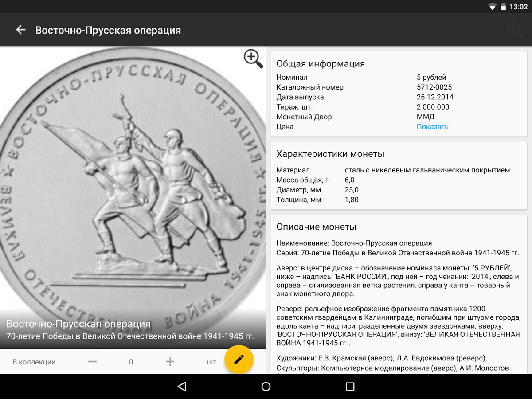The width and height of the screenshot is (532, 399).
Task: Tap the Диаметр, мм label
Action: [x=298, y=190]
